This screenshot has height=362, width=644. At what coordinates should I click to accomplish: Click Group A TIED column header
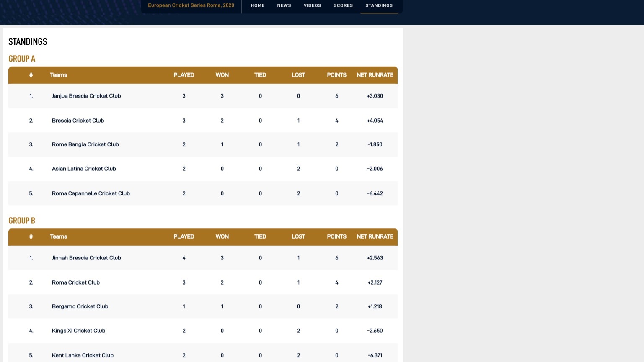[x=260, y=75]
